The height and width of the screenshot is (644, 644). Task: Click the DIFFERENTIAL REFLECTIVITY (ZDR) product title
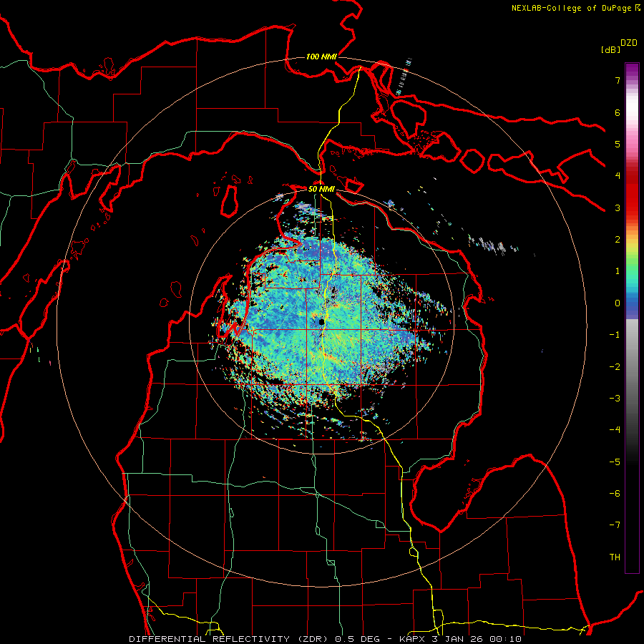(228, 639)
